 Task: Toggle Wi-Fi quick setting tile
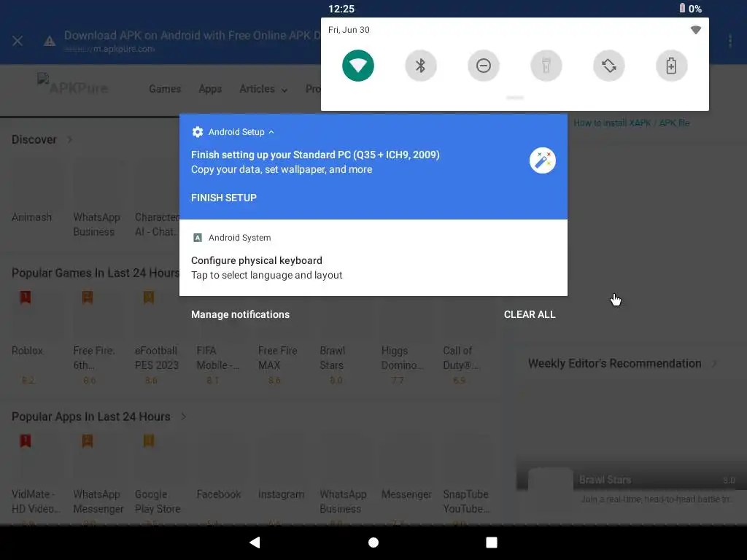pos(357,66)
